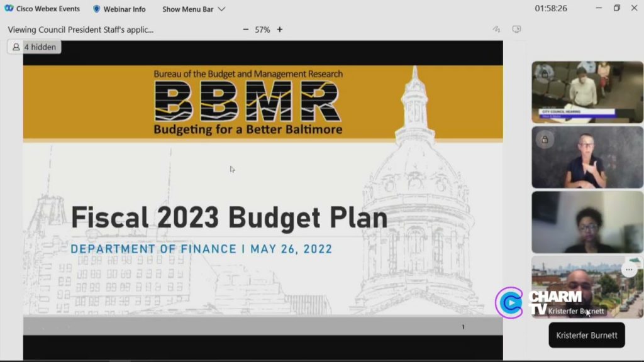Minimize the Webex window
This screenshot has height=362, width=644.
click(x=599, y=8)
